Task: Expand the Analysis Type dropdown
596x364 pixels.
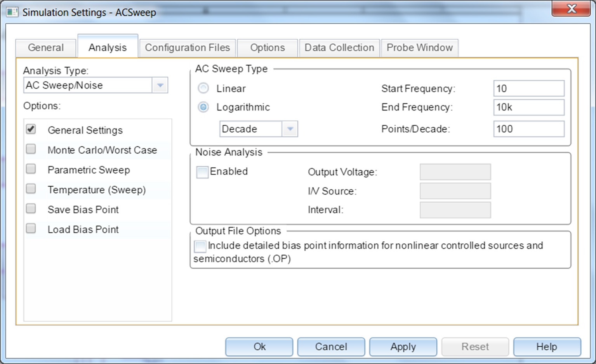Action: point(160,85)
